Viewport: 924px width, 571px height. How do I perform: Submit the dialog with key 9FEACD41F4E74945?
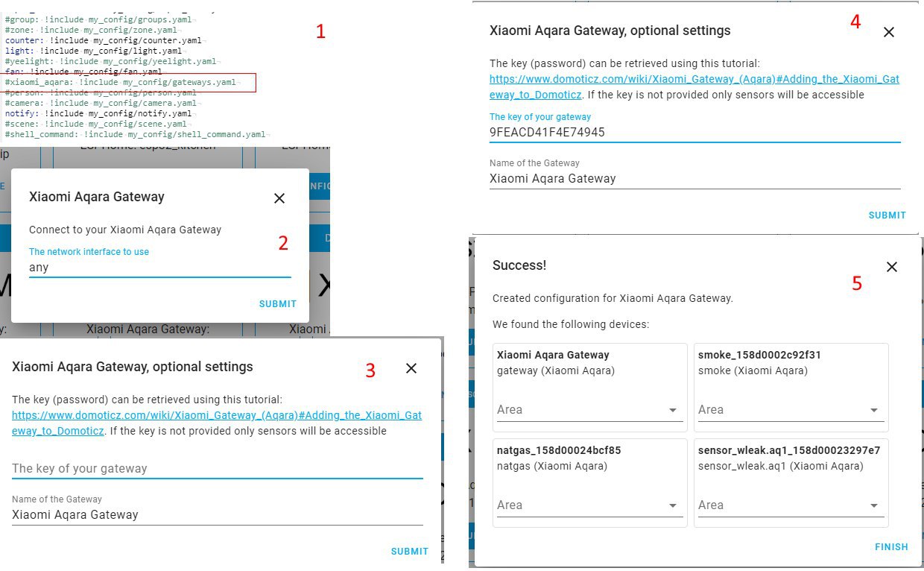(x=887, y=215)
